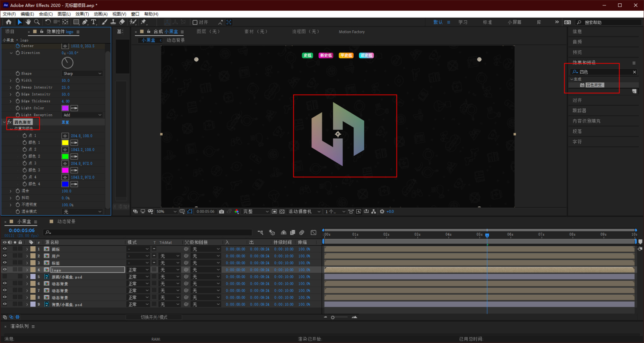Click the stopwatch next to Width

18,81
